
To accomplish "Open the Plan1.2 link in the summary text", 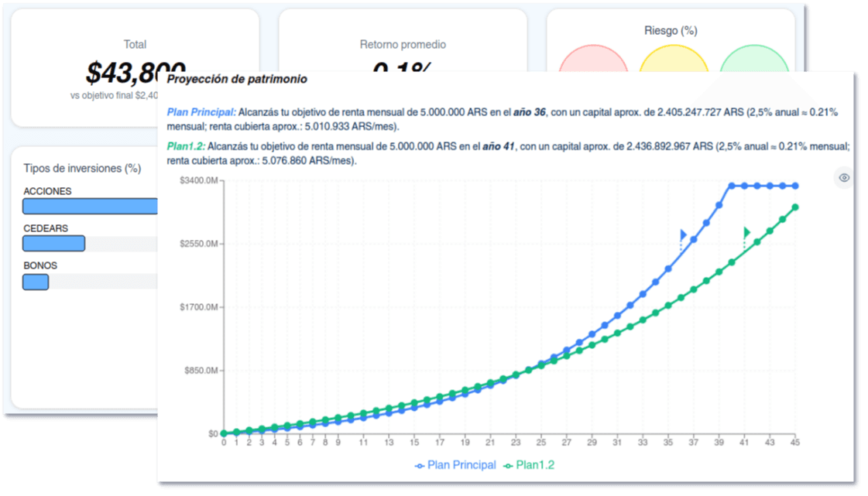I will 186,146.
